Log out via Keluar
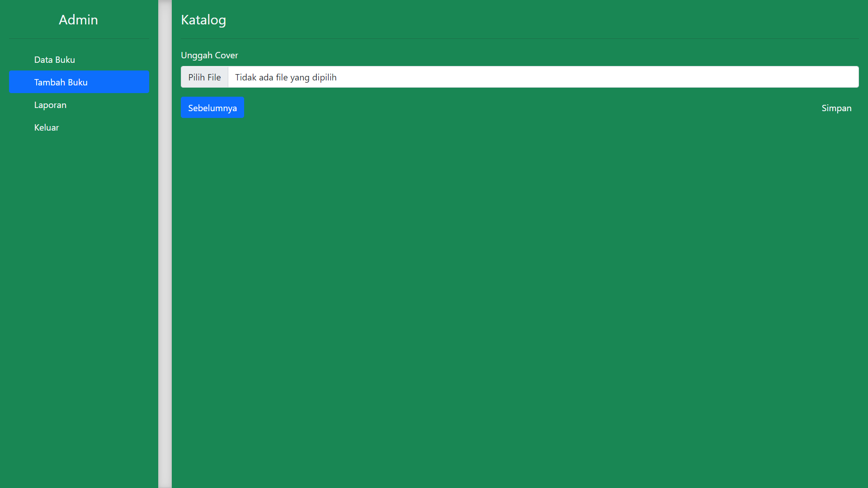868x488 pixels. coord(79,127)
